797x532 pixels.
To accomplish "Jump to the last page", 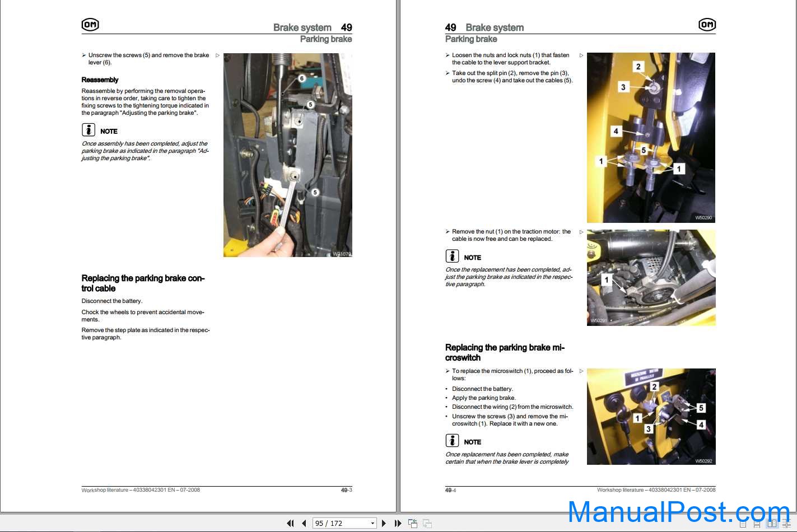I will [x=398, y=523].
